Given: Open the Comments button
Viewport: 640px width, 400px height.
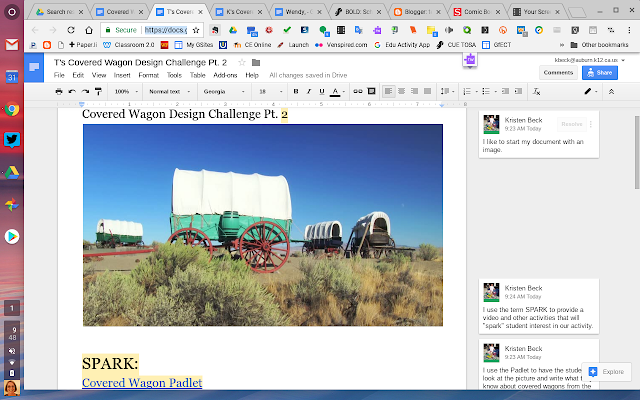Looking at the screenshot, I should pyautogui.click(x=558, y=73).
